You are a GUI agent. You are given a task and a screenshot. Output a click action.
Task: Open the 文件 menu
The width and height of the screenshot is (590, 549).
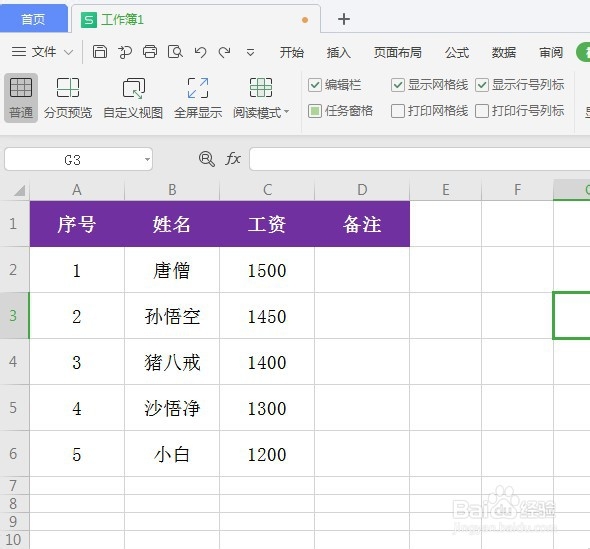(44, 52)
